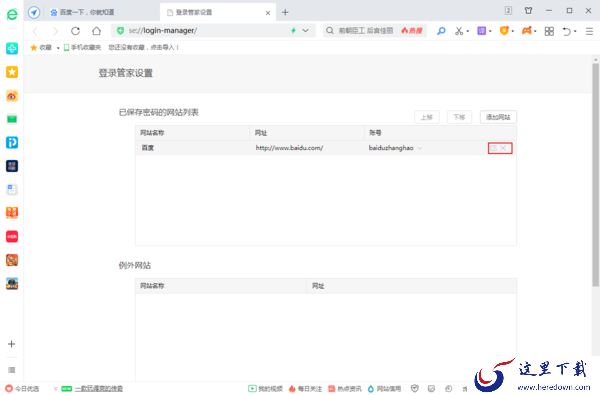Click the status bar shield icon
This screenshot has width=600, height=395.
(x=414, y=388)
